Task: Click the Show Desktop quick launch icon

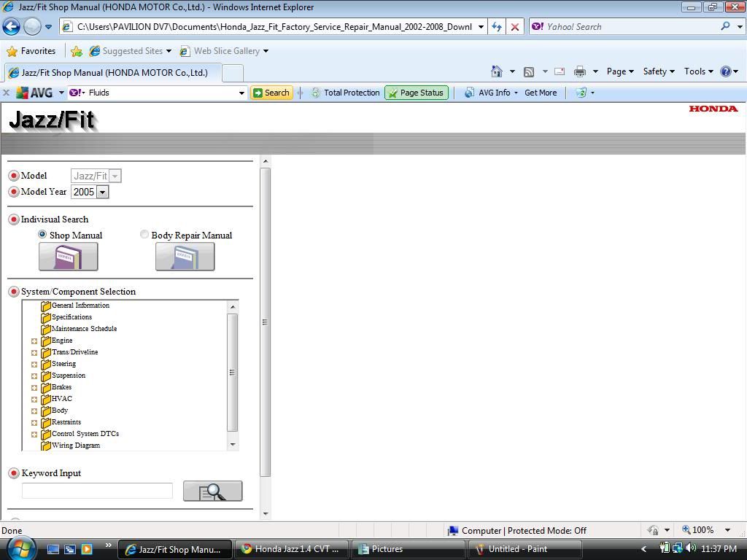Action: (53, 549)
